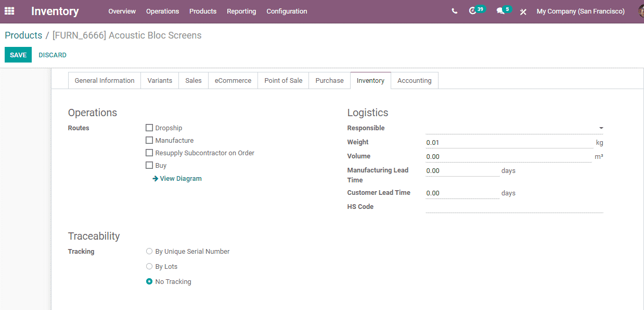Image resolution: width=644 pixels, height=310 pixels.
Task: Click into the Weight input field
Action: (509, 142)
